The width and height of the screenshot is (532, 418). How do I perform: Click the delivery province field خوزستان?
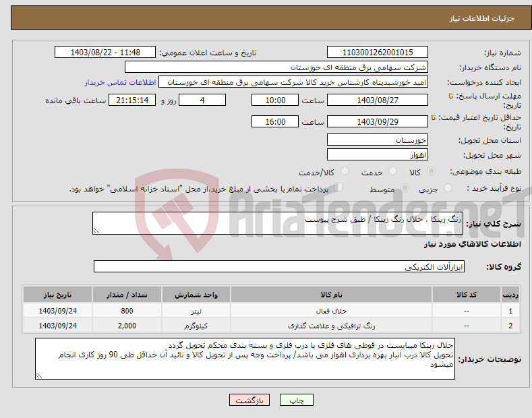378,140
